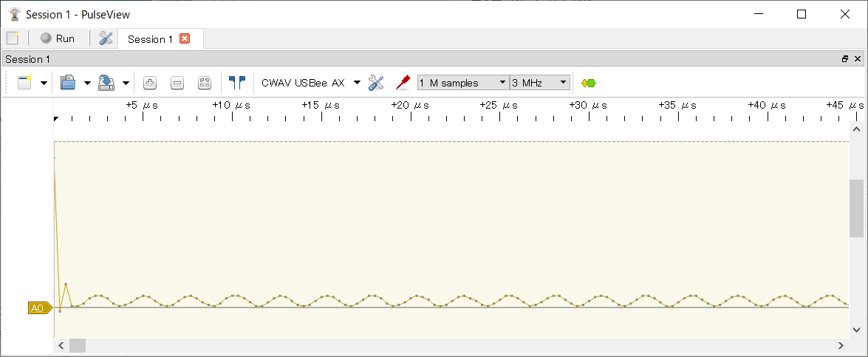
Task: Click the save file icon
Action: pos(107,83)
